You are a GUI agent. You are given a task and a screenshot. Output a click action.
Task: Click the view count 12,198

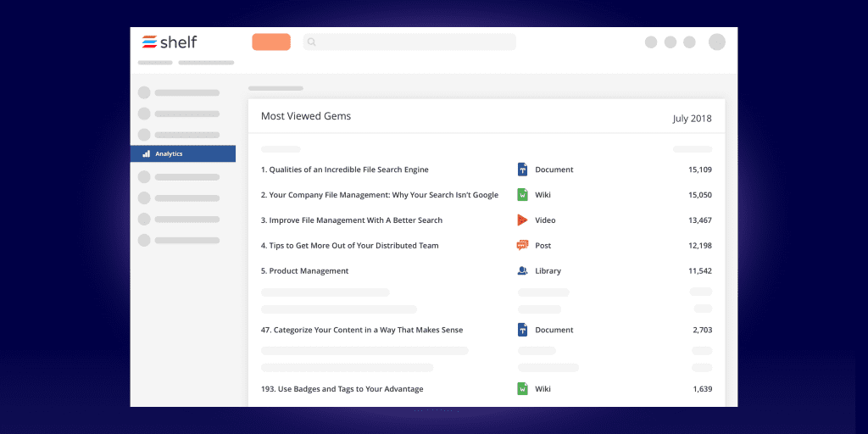[x=700, y=245]
